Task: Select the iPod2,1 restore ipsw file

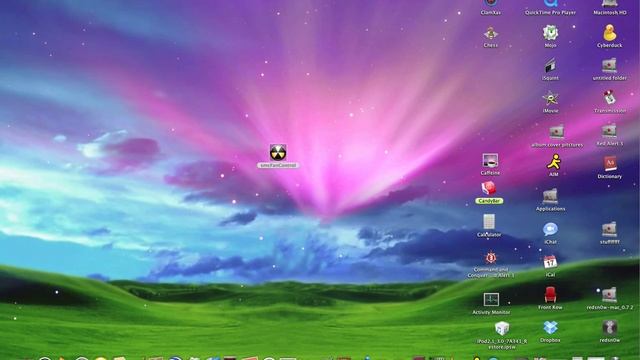Action: pos(502,329)
